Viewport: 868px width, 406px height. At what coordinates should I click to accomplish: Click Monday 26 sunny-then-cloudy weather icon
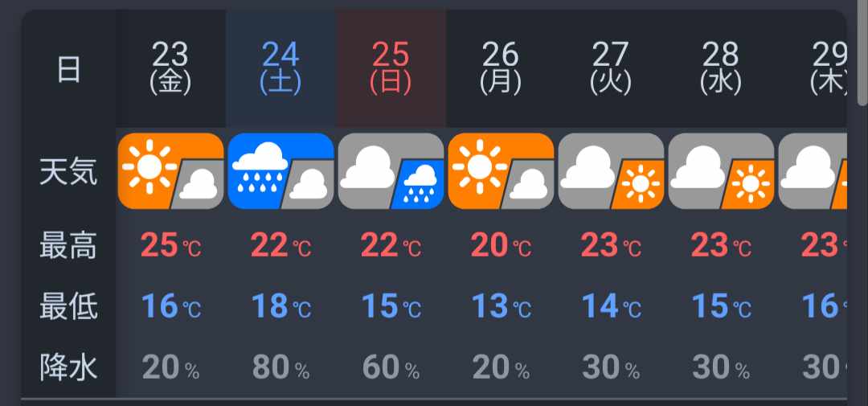tap(501, 170)
